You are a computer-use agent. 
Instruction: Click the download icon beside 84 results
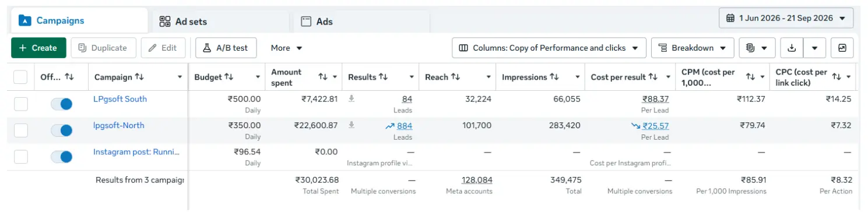click(352, 99)
